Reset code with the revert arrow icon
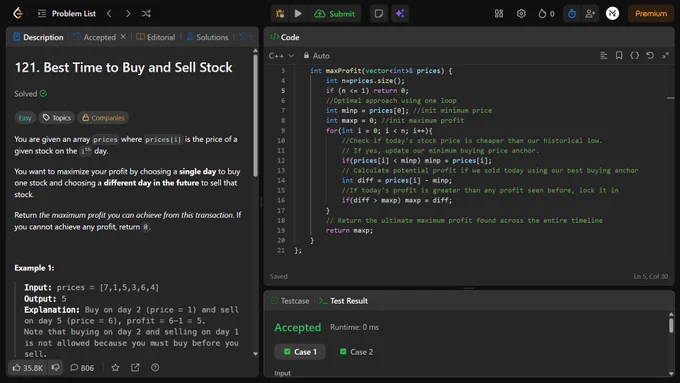 pyautogui.click(x=650, y=55)
